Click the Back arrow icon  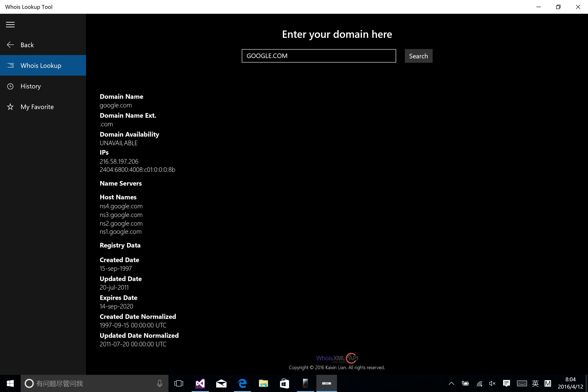tap(10, 45)
